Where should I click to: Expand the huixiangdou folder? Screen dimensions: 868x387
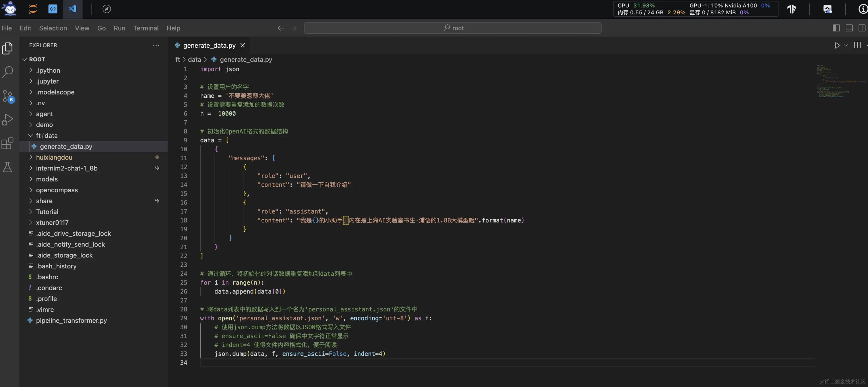click(x=54, y=157)
